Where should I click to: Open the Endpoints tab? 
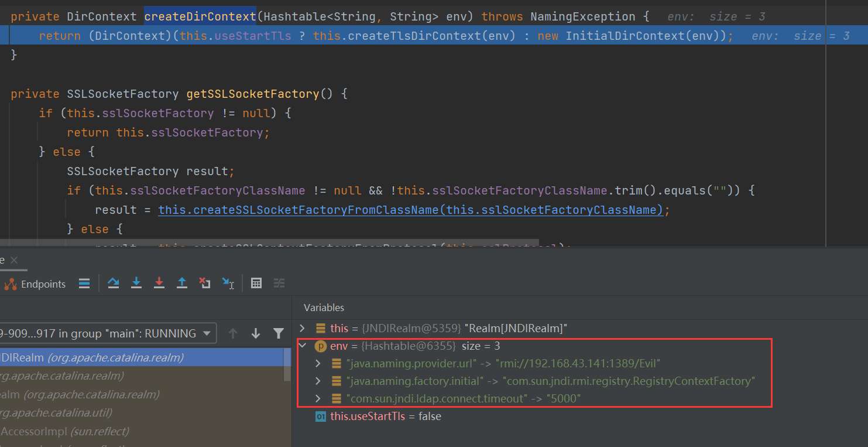[x=35, y=284]
